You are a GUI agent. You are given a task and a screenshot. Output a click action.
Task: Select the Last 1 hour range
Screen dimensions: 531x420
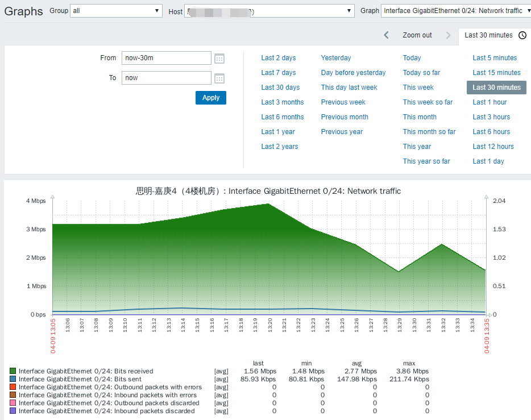pos(489,102)
